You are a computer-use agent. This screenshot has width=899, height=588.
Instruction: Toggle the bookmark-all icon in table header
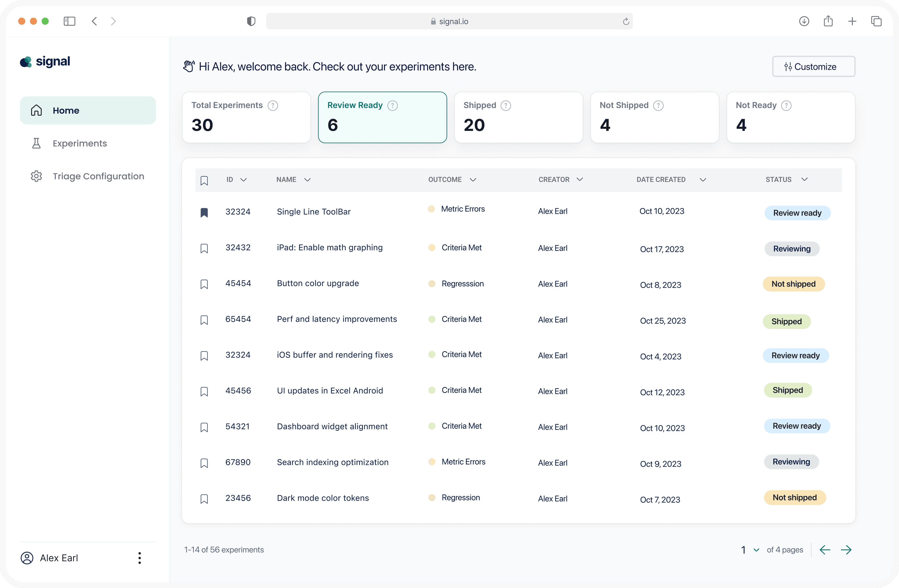click(204, 180)
